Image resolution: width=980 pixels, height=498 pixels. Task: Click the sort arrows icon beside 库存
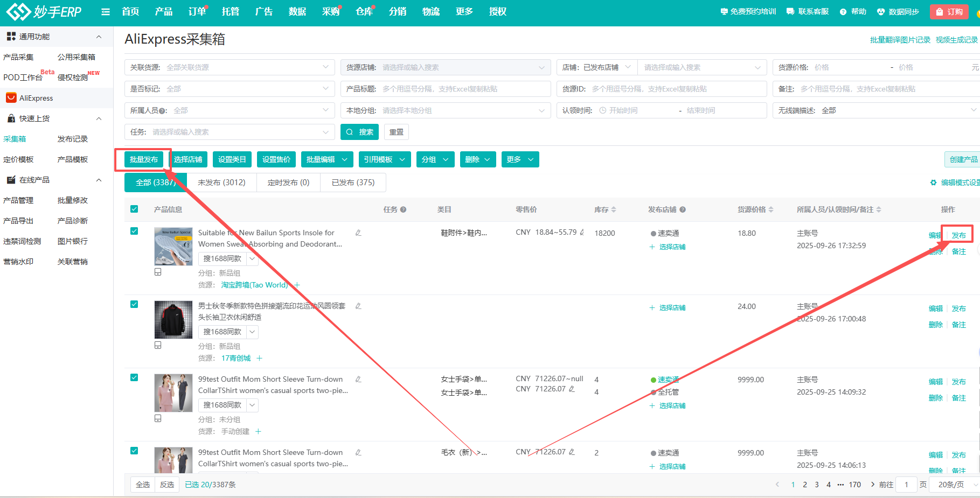[x=614, y=210]
